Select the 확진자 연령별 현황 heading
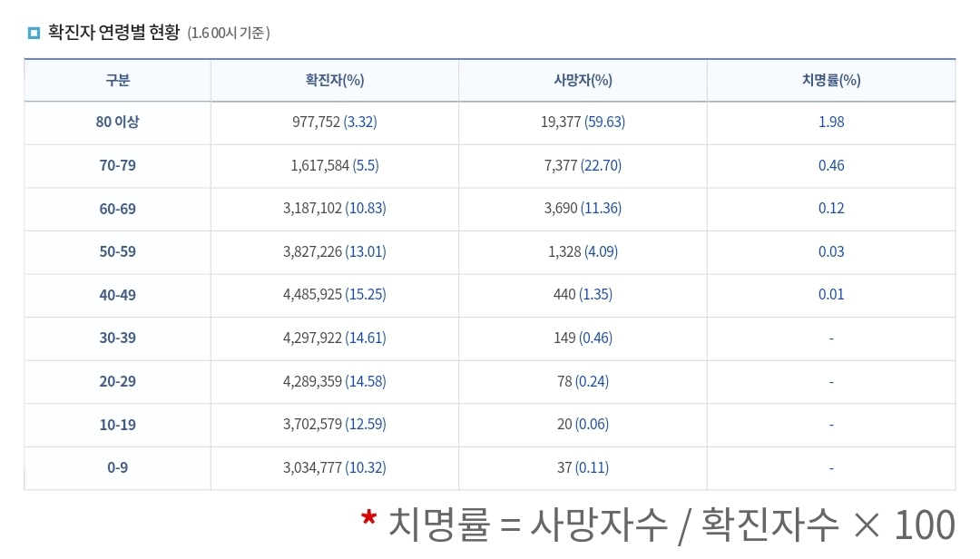Image resolution: width=980 pixels, height=559 pixels. (113, 33)
